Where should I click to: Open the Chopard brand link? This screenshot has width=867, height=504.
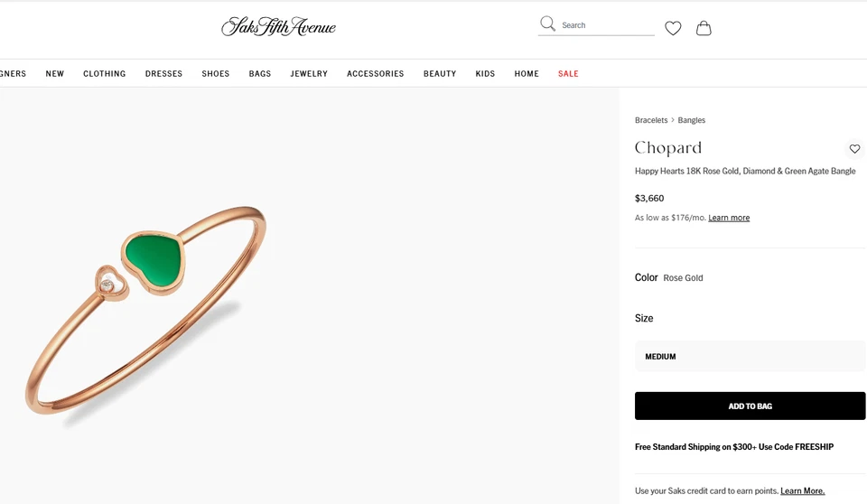pyautogui.click(x=668, y=148)
